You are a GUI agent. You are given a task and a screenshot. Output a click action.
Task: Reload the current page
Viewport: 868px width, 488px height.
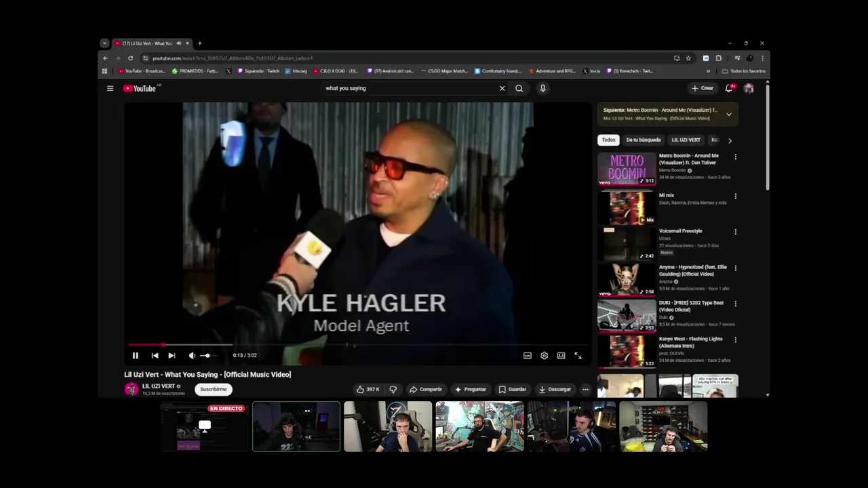coord(131,58)
